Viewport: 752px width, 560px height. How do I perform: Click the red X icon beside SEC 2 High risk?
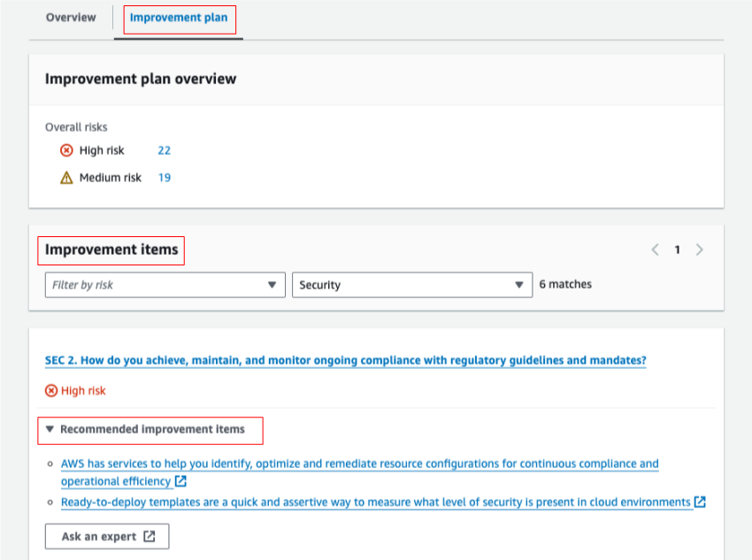(x=51, y=391)
